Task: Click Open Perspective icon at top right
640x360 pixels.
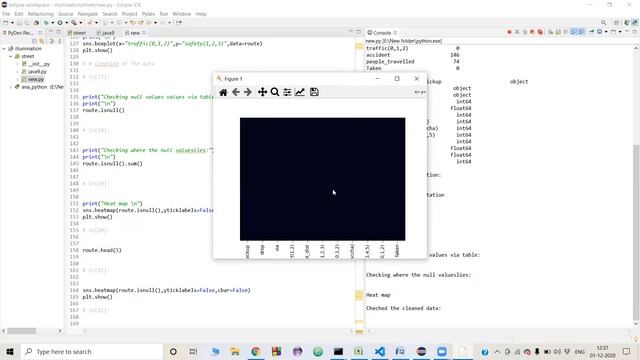Action: click(x=616, y=23)
